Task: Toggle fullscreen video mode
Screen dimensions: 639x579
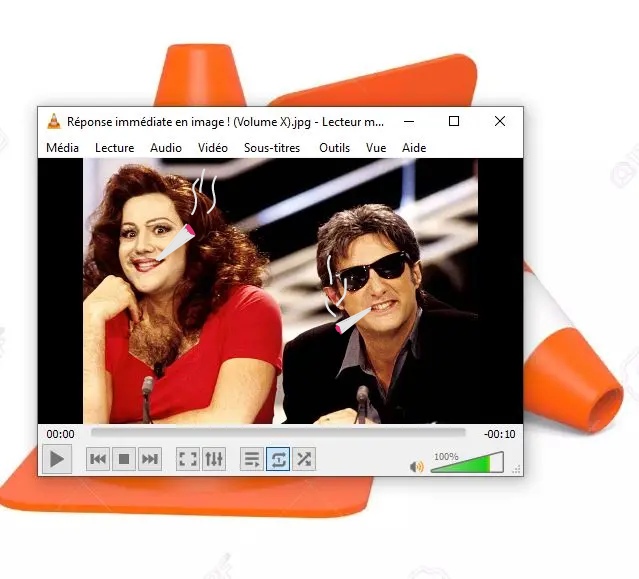Action: 188,459
